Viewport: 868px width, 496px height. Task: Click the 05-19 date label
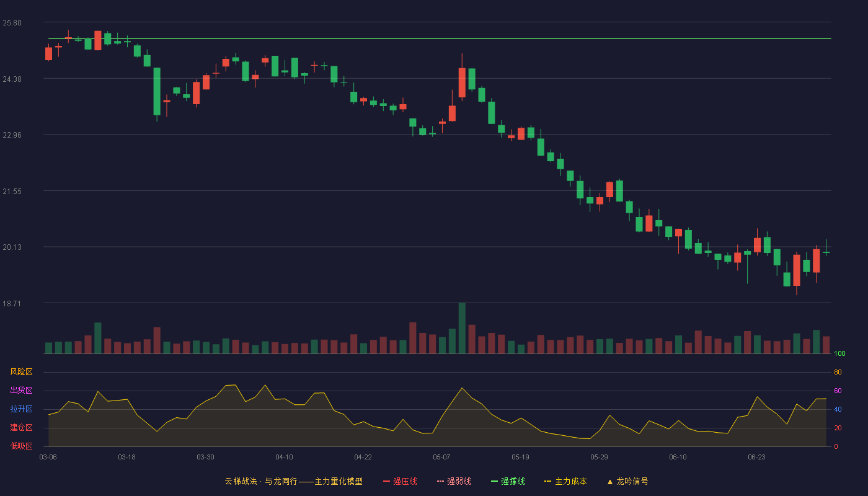click(x=520, y=457)
